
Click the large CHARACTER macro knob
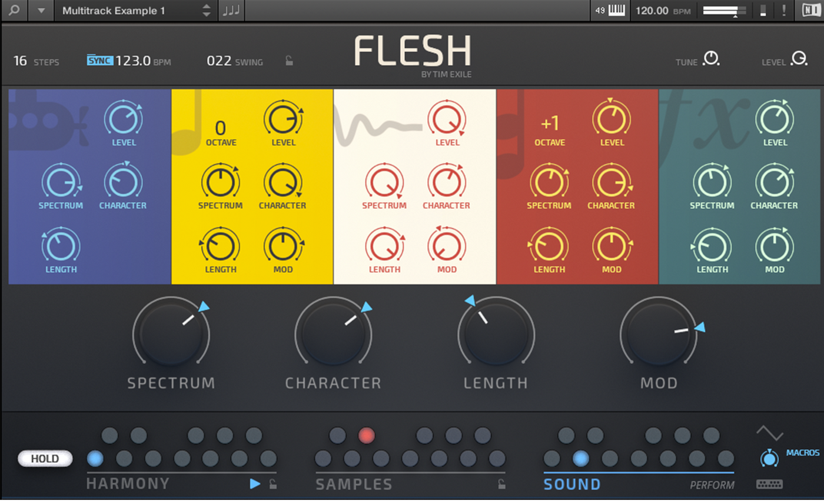pos(333,333)
